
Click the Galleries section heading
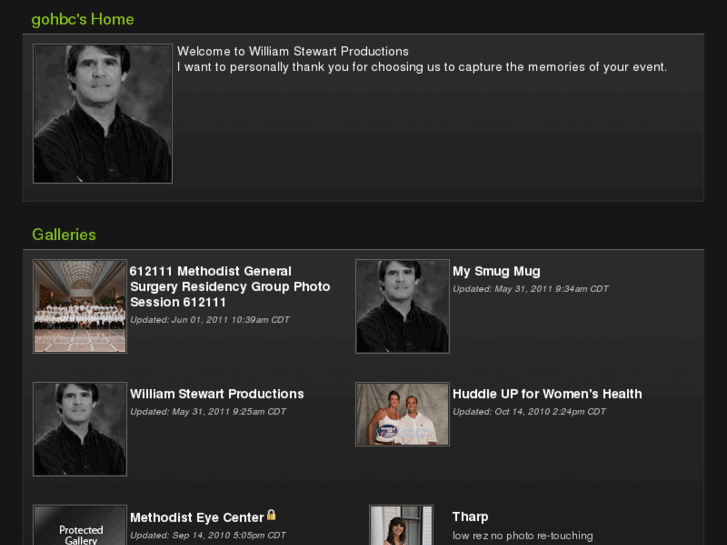coord(64,235)
